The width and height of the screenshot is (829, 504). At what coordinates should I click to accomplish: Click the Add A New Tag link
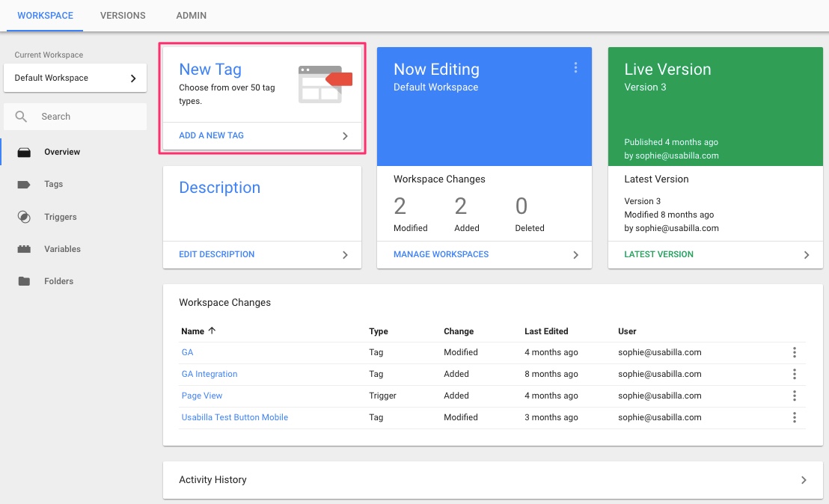click(x=211, y=135)
